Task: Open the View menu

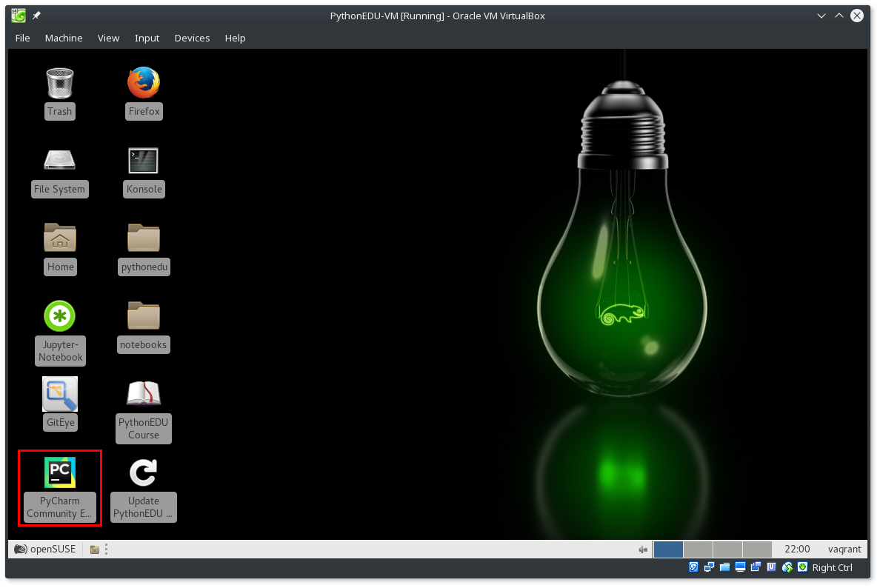Action: 108,39
